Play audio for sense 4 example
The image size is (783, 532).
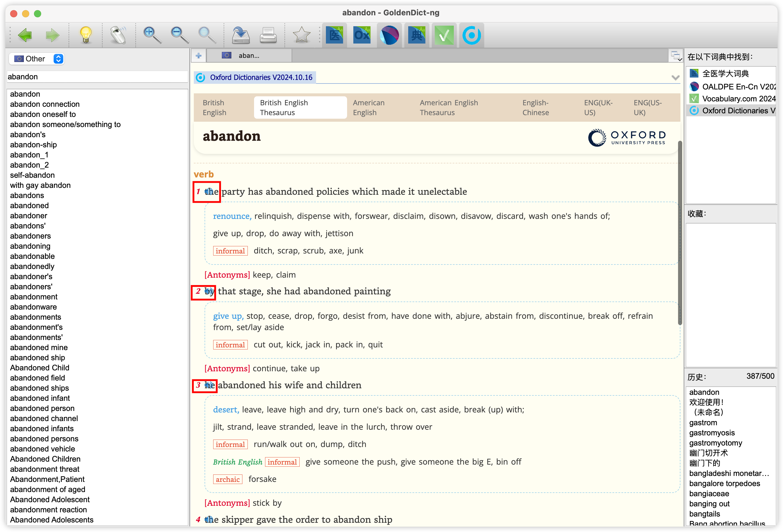[209, 519]
